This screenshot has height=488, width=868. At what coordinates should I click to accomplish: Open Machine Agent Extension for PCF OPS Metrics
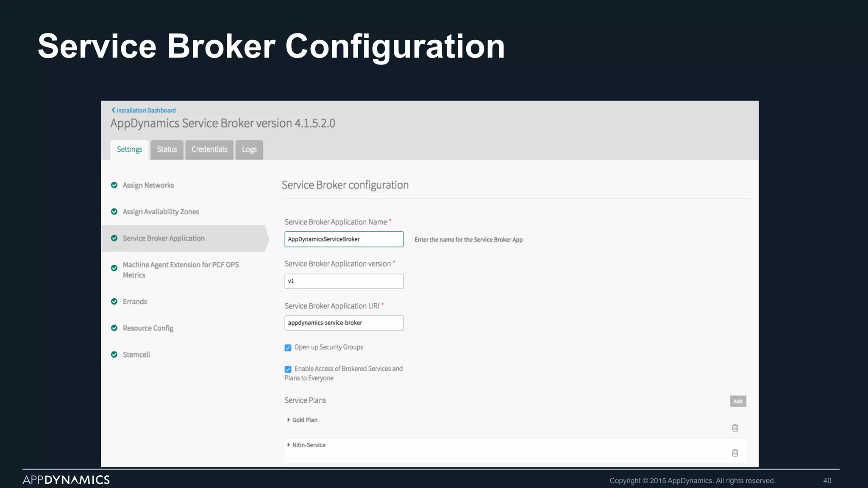tap(181, 270)
